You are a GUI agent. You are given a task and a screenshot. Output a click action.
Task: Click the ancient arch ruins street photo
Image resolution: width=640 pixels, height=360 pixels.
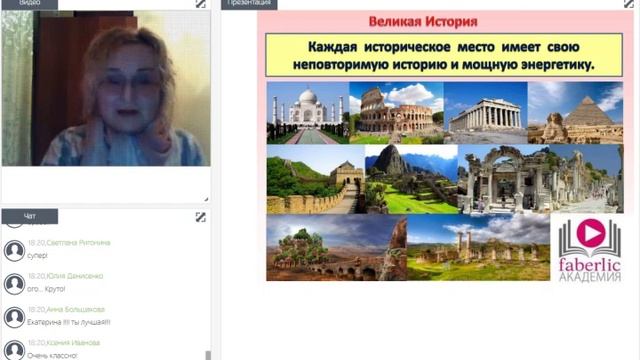(541, 179)
